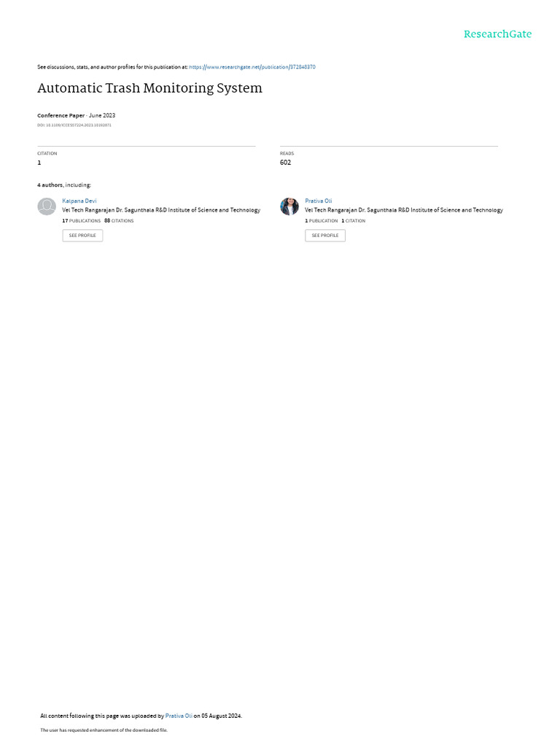Click the reads count 602

coord(285,163)
